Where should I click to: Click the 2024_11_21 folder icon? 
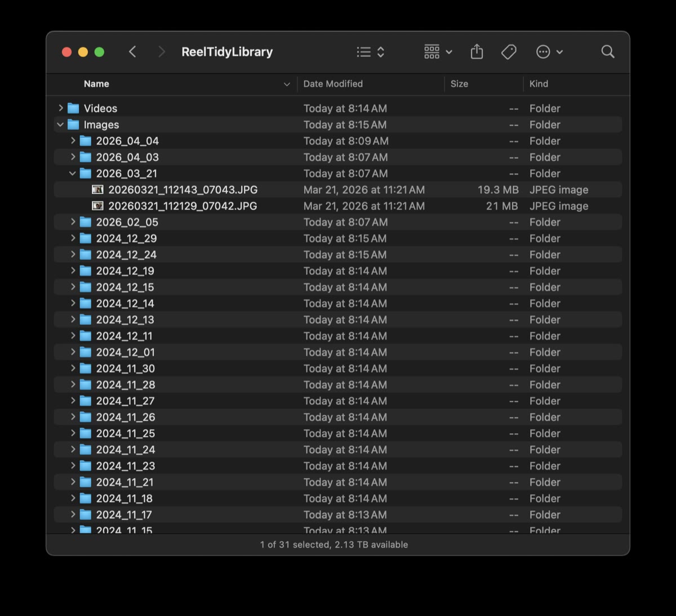coord(86,483)
